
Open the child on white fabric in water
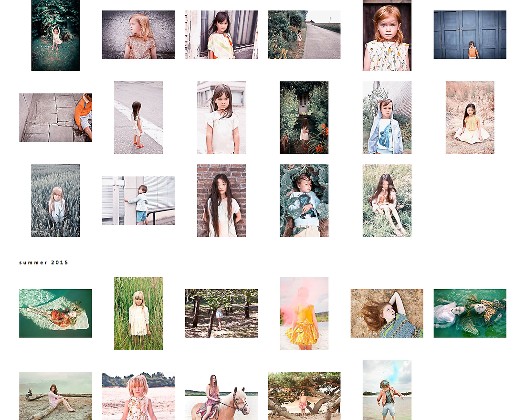click(55, 313)
